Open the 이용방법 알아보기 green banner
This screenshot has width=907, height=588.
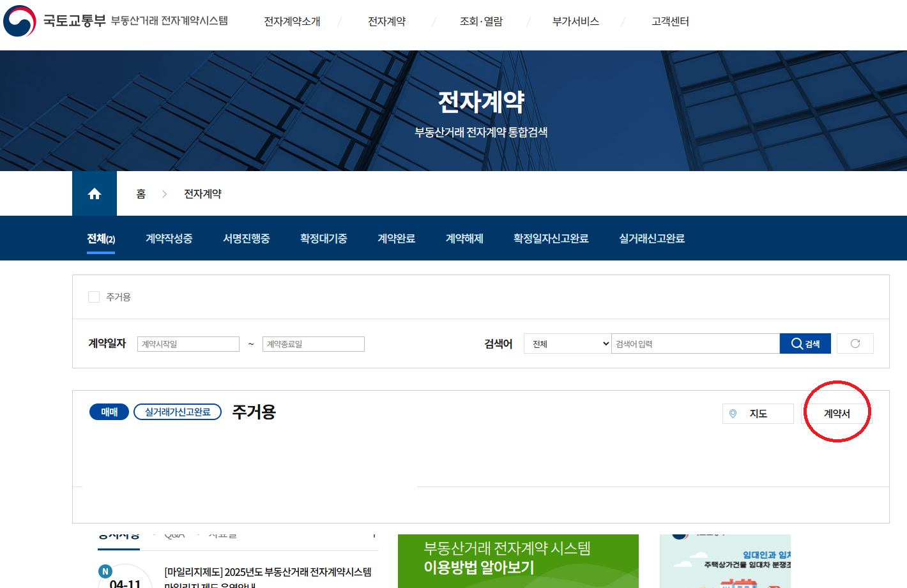click(x=518, y=561)
